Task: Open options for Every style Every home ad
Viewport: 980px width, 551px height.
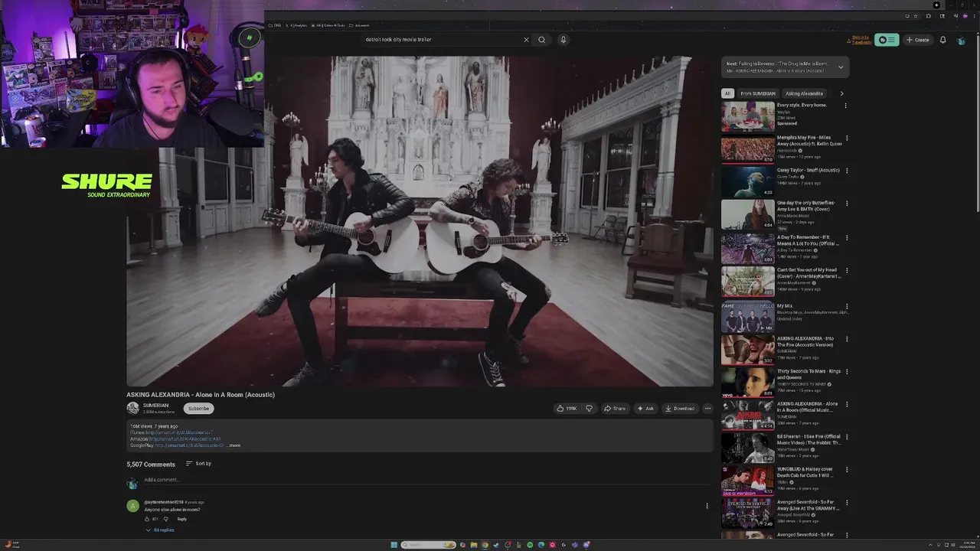Action: tap(846, 106)
